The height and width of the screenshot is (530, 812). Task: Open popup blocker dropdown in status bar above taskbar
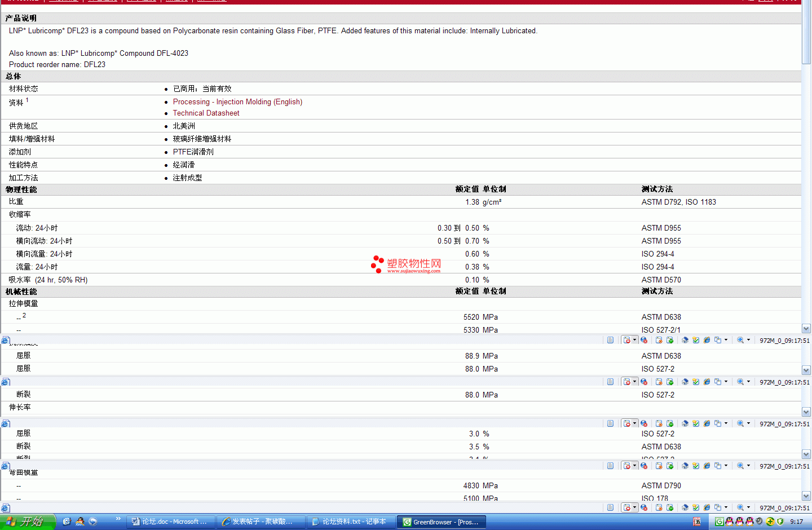point(634,507)
